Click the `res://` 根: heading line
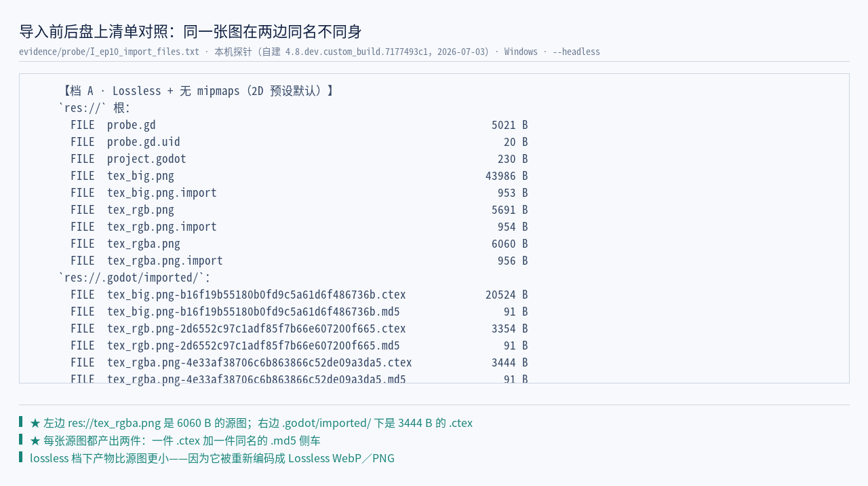The width and height of the screenshot is (868, 486). tap(94, 108)
